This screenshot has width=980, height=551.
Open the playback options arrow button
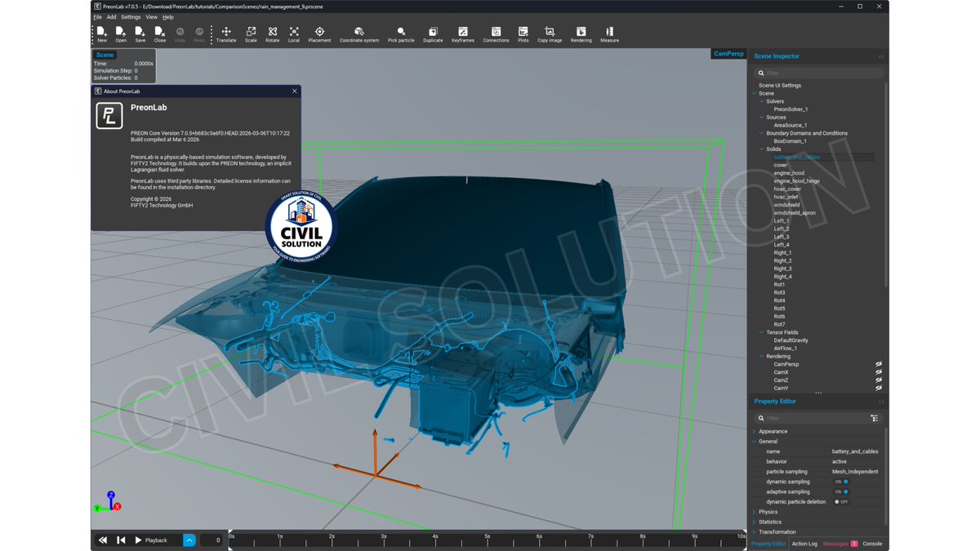pos(189,540)
